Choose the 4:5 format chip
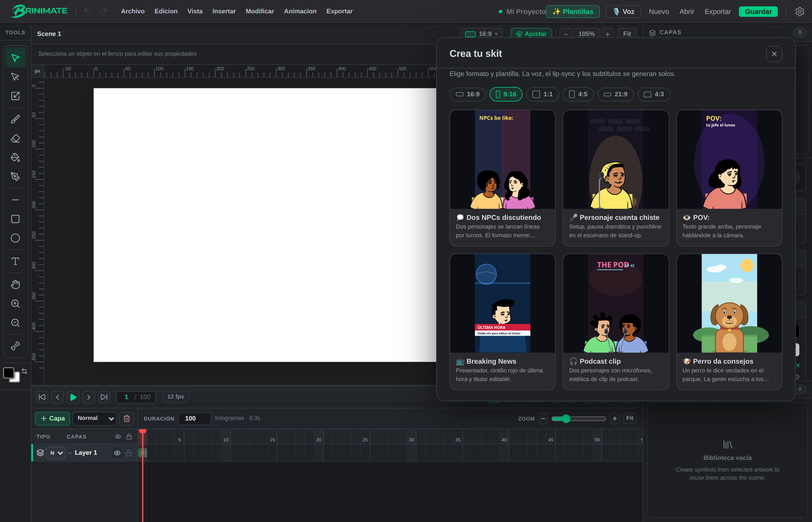Screen dimensions: 812x522 pos(578,94)
